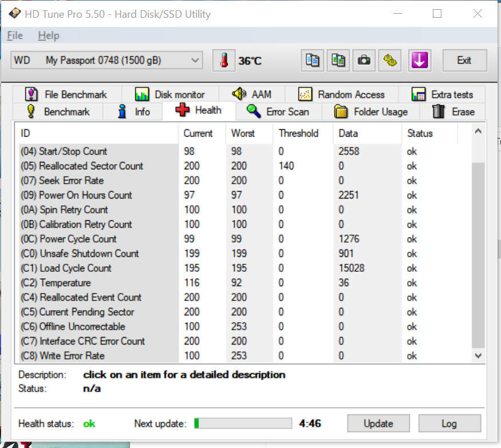Switch to the Benchmark tab
The width and height of the screenshot is (501, 448).
58,112
